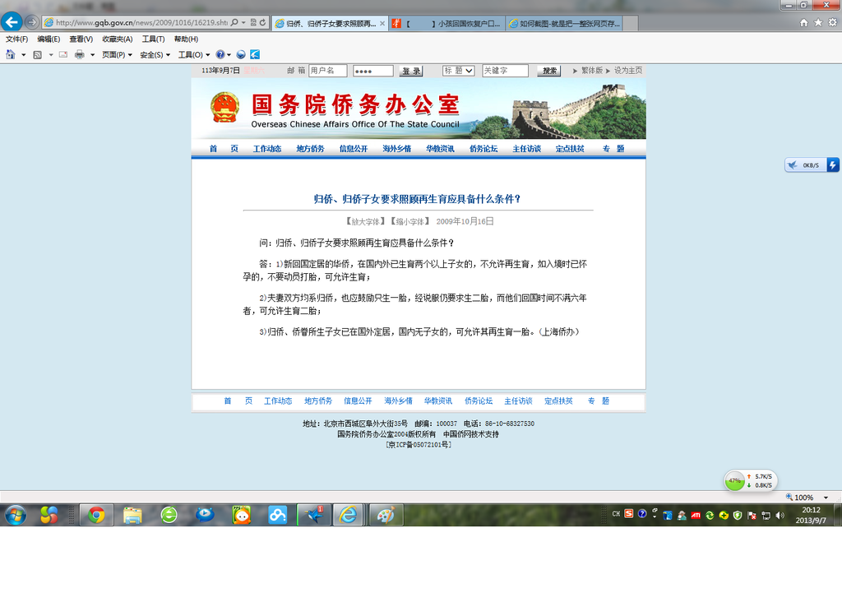This screenshot has width=842, height=616.
Task: Click the 搜索 search button
Action: pyautogui.click(x=548, y=71)
